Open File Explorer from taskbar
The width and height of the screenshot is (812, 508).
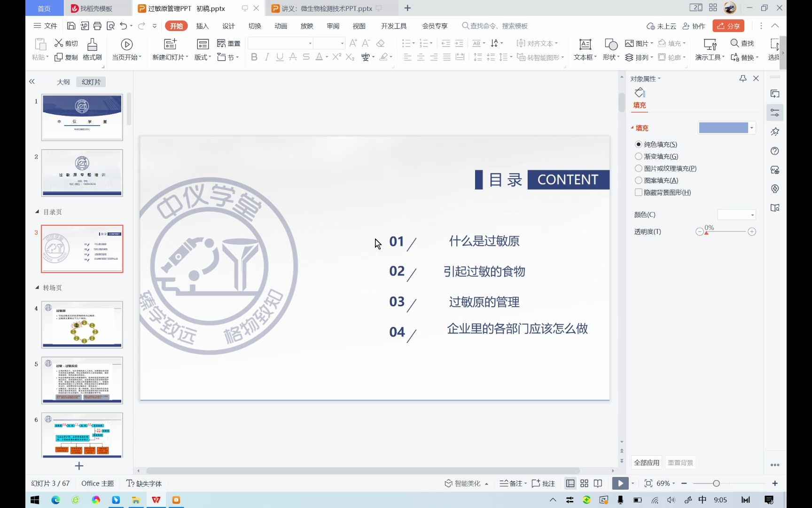click(136, 500)
